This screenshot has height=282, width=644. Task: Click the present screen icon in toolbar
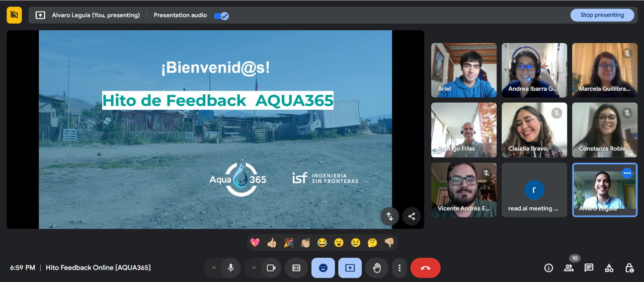click(350, 268)
